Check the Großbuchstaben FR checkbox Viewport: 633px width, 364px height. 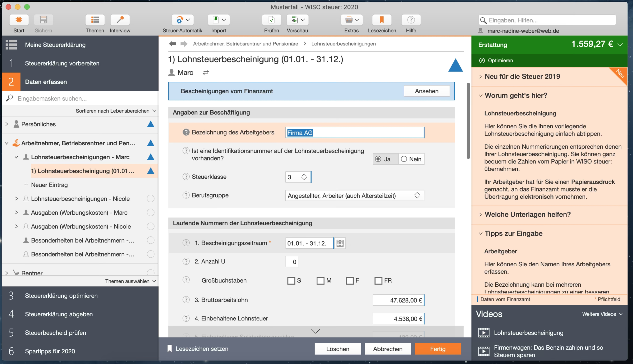[378, 281]
